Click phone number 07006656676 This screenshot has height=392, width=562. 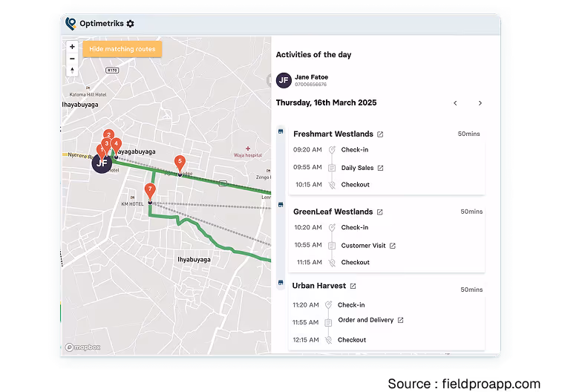tap(311, 85)
